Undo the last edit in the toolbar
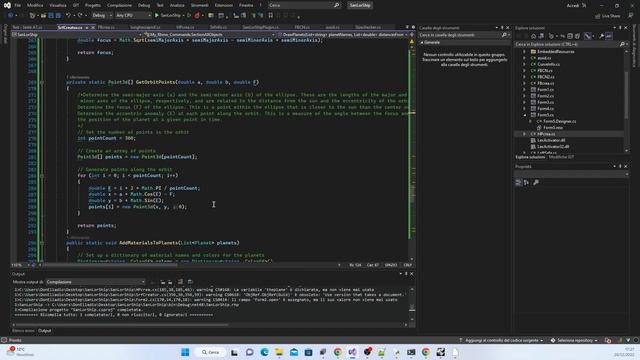The height and width of the screenshot is (360, 640). (x=68, y=16)
